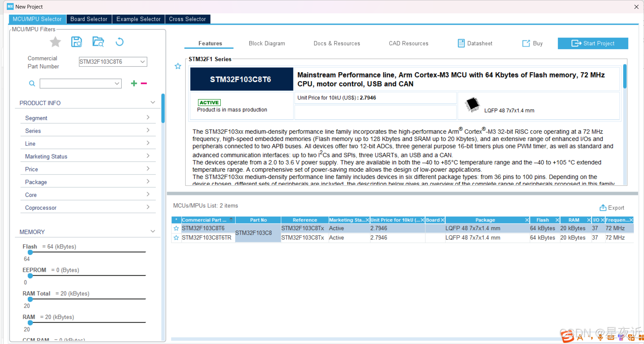Remove the Package column with its X
644x344 pixels.
click(x=527, y=220)
